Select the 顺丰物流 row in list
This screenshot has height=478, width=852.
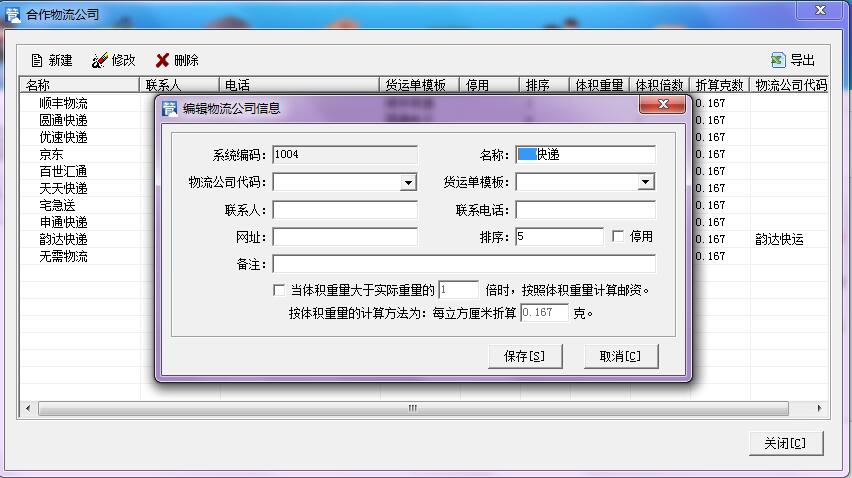pos(63,103)
